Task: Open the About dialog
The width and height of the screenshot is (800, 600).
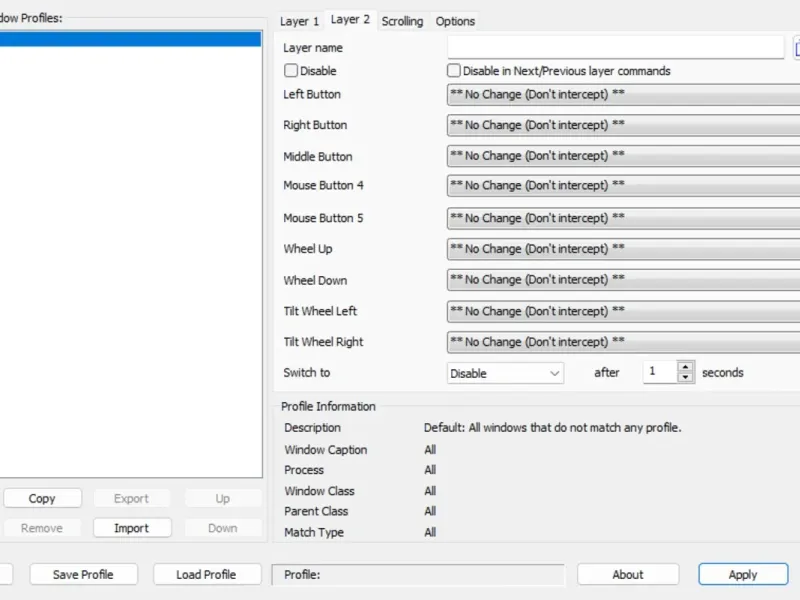Action: pyautogui.click(x=628, y=574)
